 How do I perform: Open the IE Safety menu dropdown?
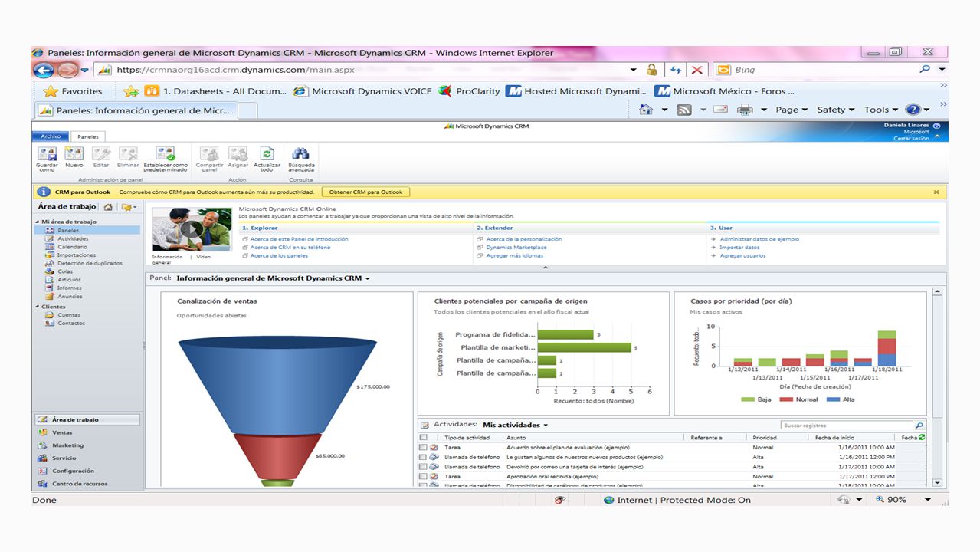(836, 110)
